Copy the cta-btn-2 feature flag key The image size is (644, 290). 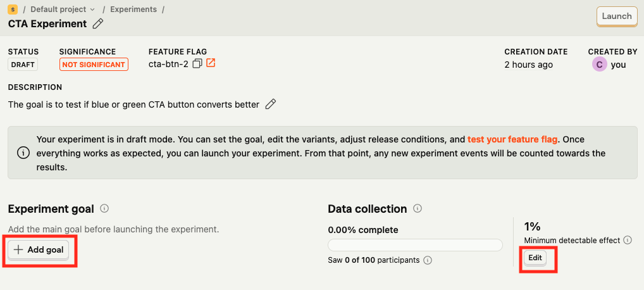click(x=197, y=64)
